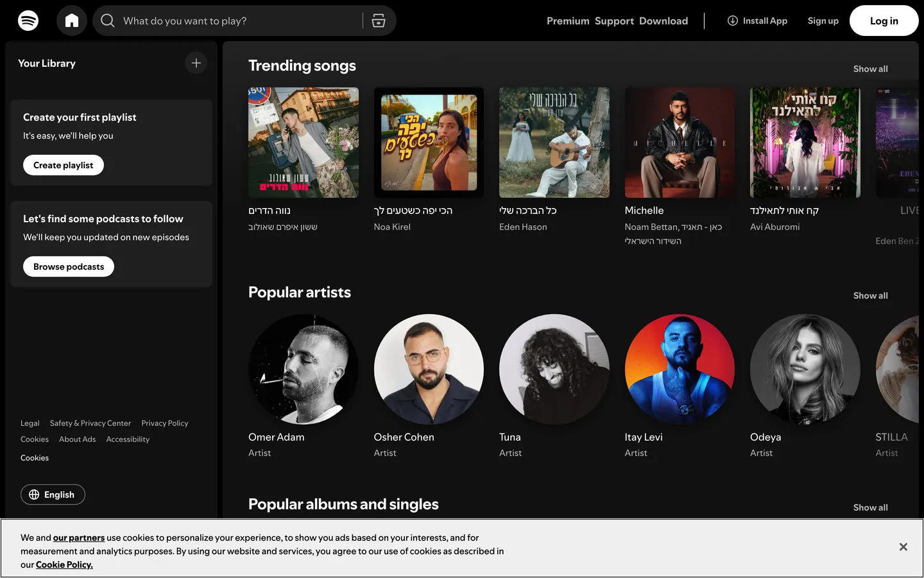Show all Popular artists
The width and height of the screenshot is (924, 578).
click(871, 295)
